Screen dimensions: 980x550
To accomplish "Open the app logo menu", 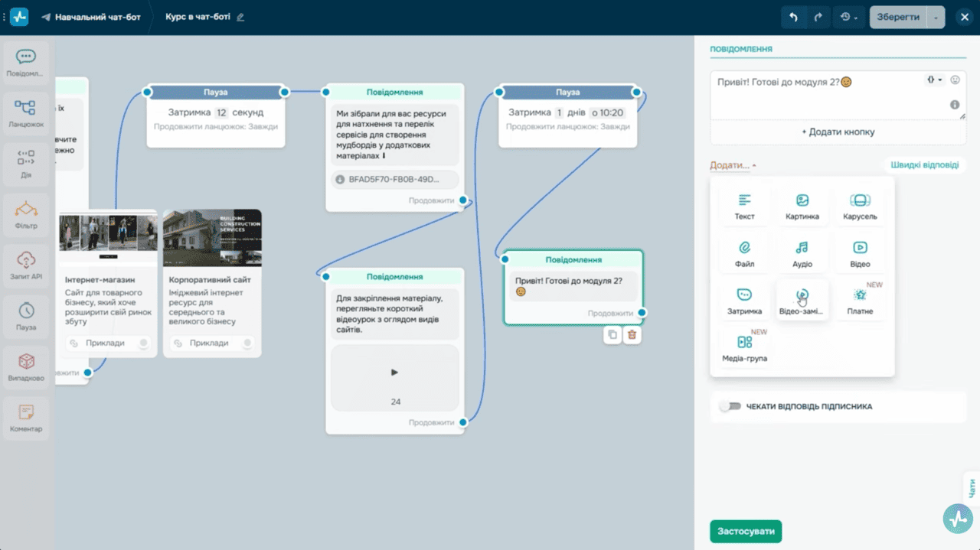I will [x=19, y=17].
